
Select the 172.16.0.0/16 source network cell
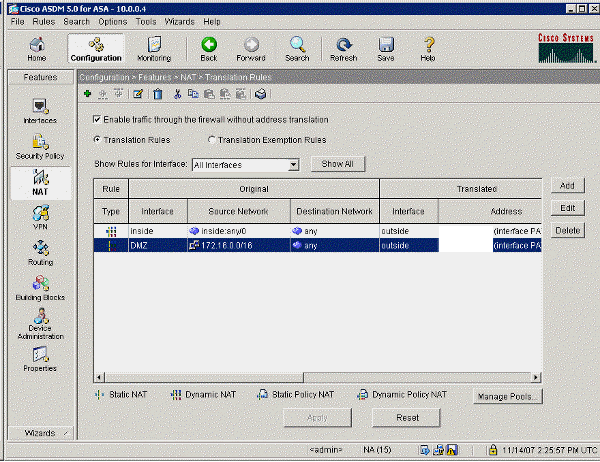239,245
